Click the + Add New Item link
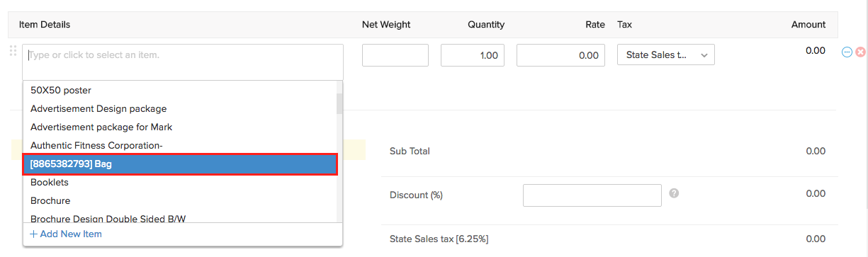The height and width of the screenshot is (257, 868). (x=66, y=234)
